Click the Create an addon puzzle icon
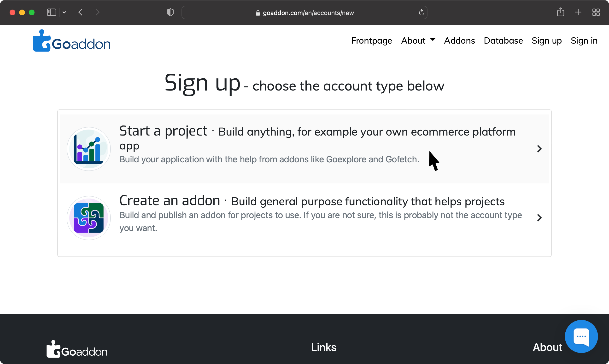The image size is (609, 364). (x=89, y=218)
